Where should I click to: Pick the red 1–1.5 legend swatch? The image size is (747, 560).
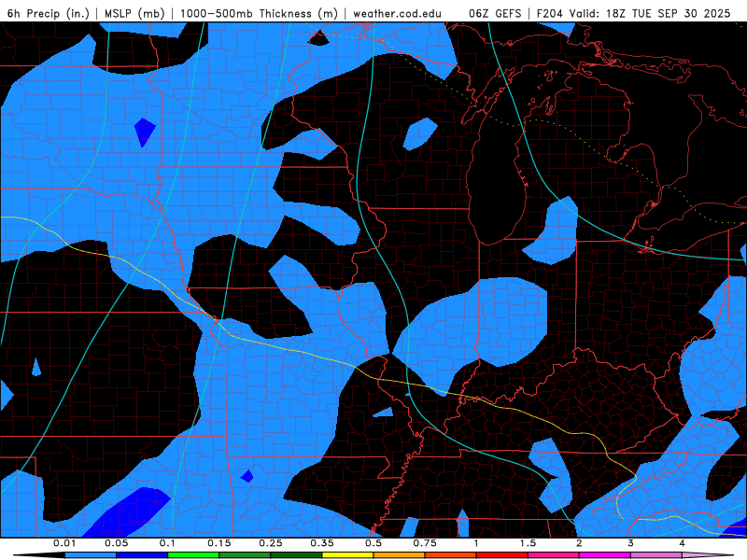(x=502, y=555)
